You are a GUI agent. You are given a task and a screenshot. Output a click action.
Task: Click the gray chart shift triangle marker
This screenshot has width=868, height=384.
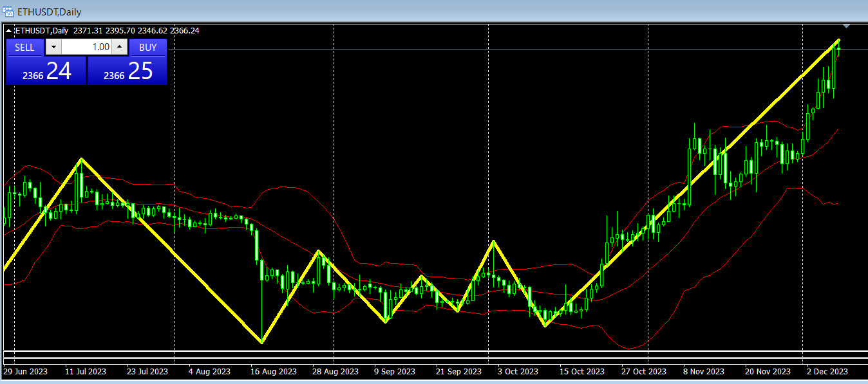point(846,26)
